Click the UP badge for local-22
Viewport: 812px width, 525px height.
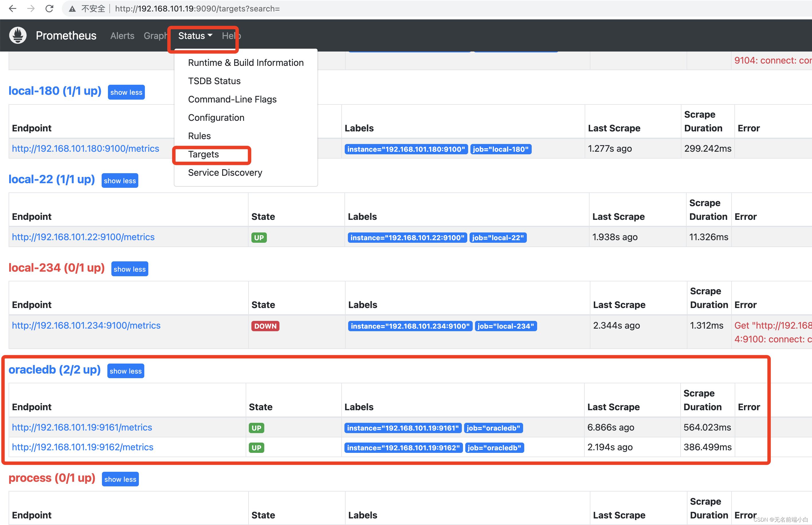coord(259,238)
